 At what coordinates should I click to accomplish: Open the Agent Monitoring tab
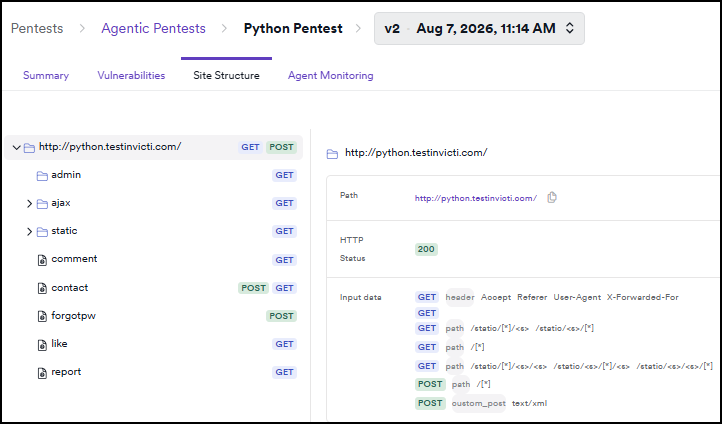pyautogui.click(x=331, y=76)
